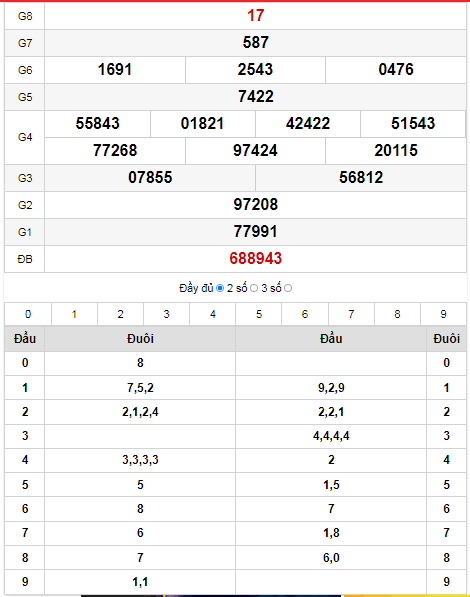Click the '1,1' tail values cell
The image size is (470, 597).
click(140, 582)
